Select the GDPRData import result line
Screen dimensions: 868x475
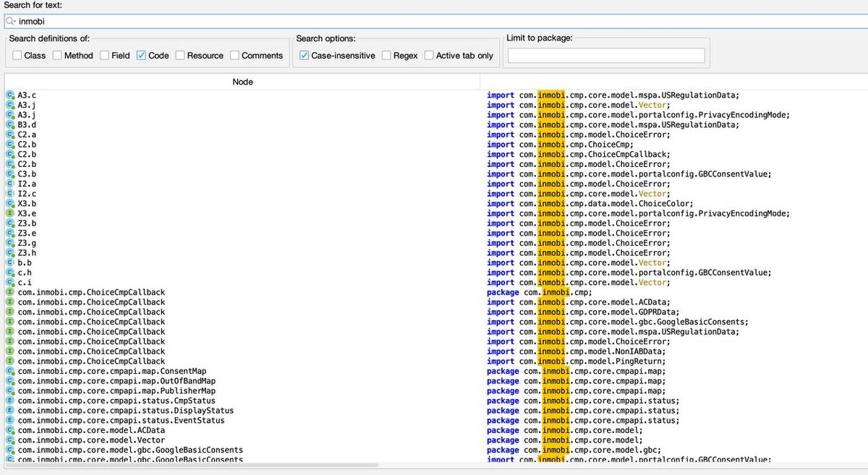[x=584, y=312]
